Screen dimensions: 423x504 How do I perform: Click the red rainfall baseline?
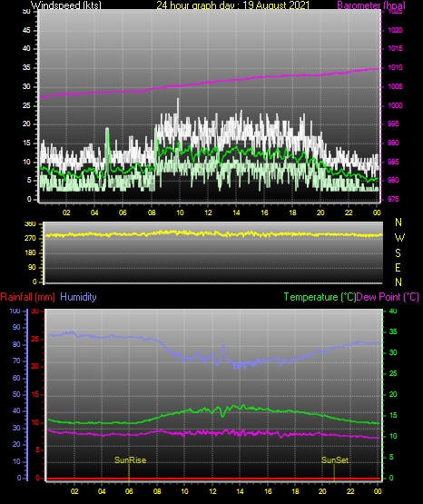(213, 479)
